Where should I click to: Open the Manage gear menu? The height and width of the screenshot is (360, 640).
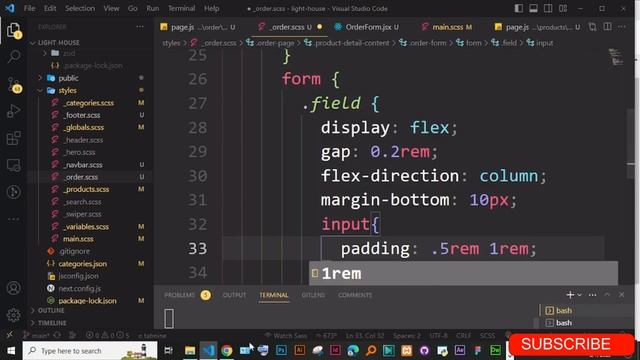tap(13, 315)
